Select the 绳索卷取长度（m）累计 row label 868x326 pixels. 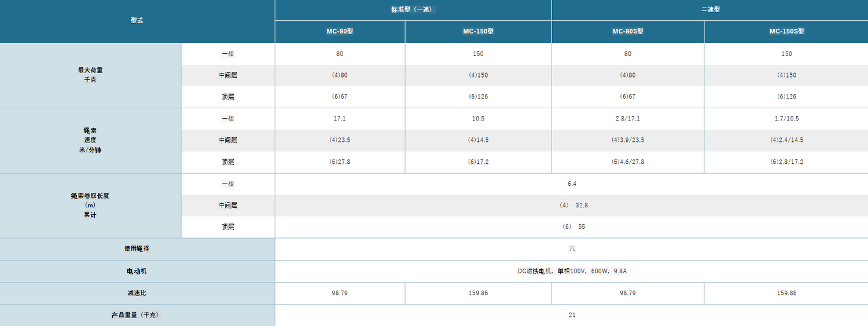click(90, 205)
